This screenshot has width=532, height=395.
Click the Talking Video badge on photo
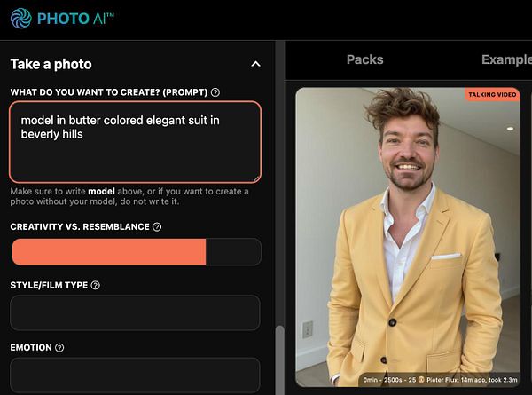(x=492, y=94)
